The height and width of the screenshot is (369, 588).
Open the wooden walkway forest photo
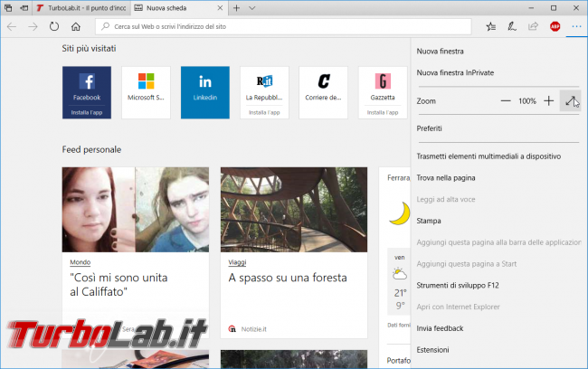coord(294,210)
